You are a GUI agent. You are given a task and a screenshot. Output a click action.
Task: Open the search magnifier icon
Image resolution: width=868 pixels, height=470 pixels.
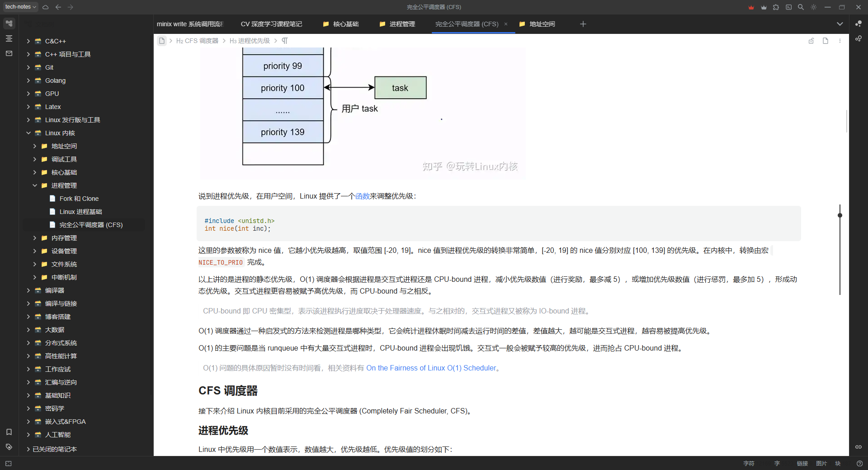[801, 7]
